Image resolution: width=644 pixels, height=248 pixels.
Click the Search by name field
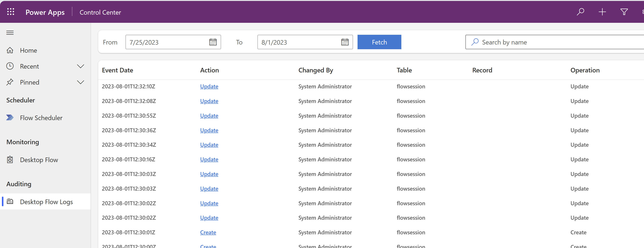(x=537, y=42)
